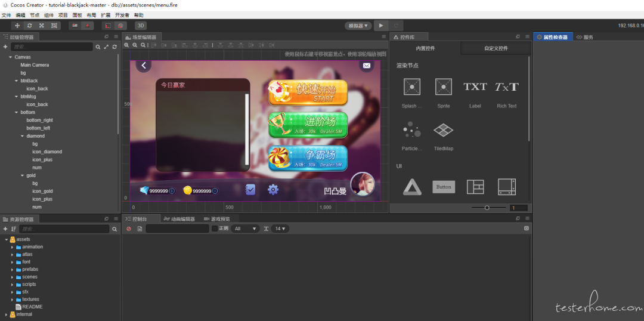Image resolution: width=644 pixels, height=321 pixels.
Task: Select the Main Camera node
Action: coord(35,65)
